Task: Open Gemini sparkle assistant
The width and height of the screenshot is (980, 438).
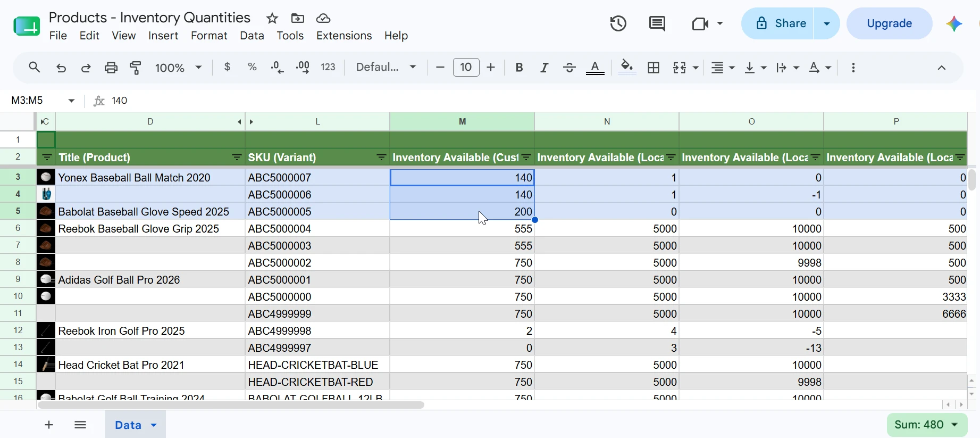Action: (x=954, y=23)
